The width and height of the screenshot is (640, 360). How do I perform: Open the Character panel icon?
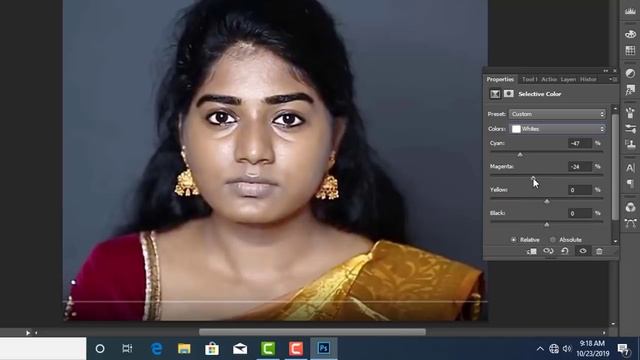point(630,168)
